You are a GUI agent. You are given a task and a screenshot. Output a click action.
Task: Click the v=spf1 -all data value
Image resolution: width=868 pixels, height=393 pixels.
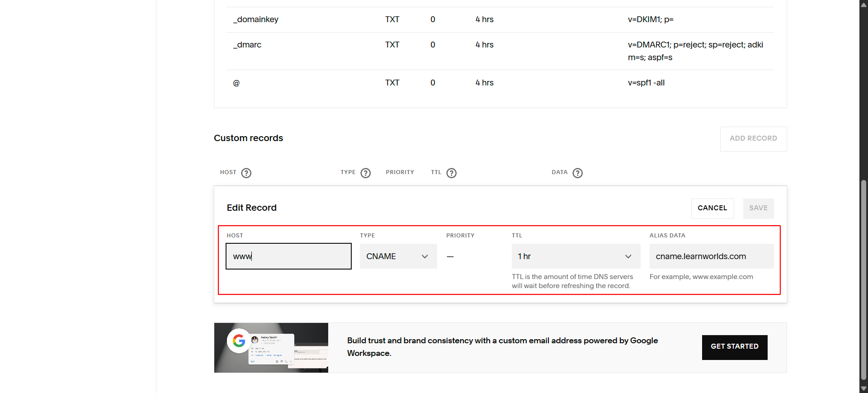tap(646, 83)
